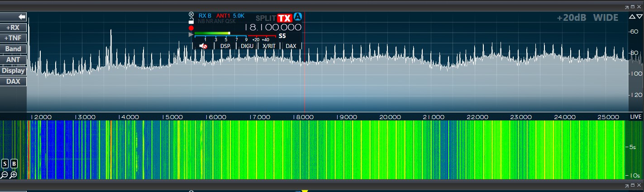
Task: Click the S segment zoom button
Action: [5, 163]
